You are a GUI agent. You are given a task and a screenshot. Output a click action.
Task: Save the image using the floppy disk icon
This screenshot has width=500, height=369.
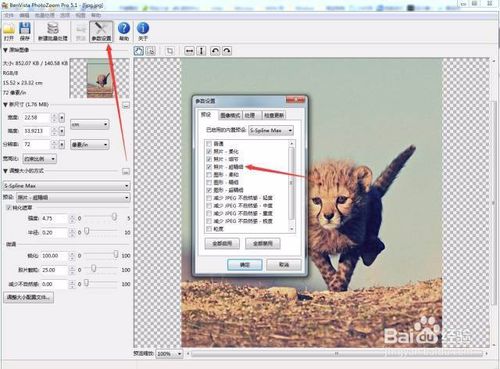(x=25, y=32)
